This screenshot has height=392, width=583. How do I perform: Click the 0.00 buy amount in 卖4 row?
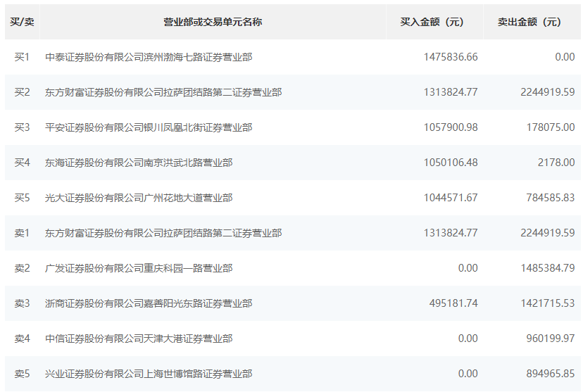click(x=468, y=339)
